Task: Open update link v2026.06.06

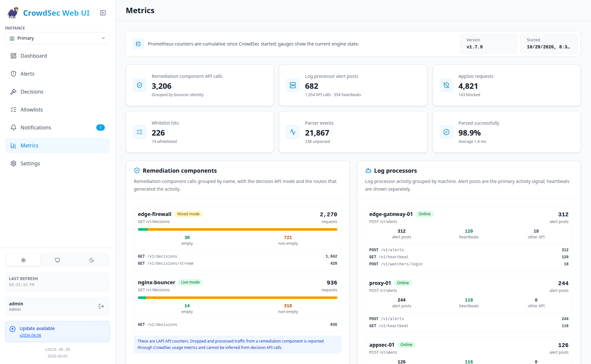Action: pos(30,335)
